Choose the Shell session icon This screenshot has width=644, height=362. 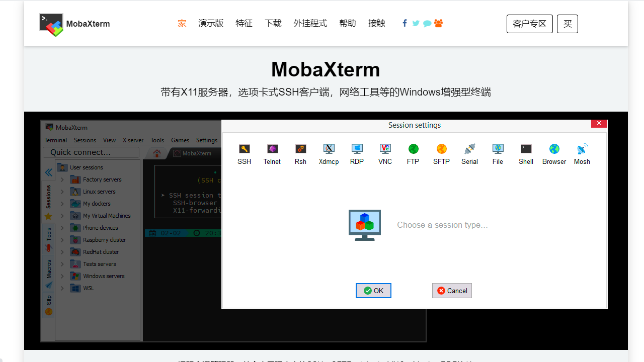click(x=526, y=153)
